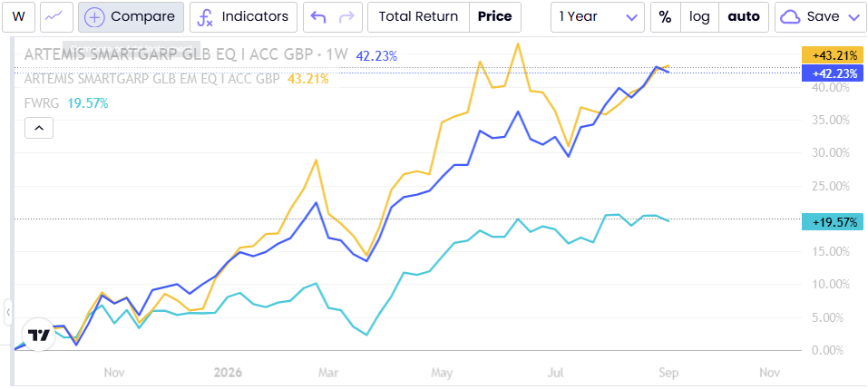This screenshot has height=389, width=868.
Task: Expand left sidebar handle arrow
Action: [8, 313]
